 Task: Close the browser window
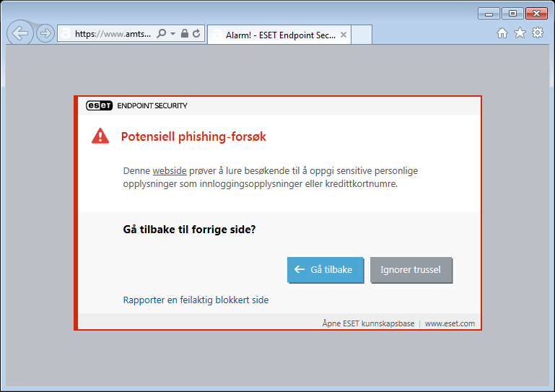tap(536, 14)
